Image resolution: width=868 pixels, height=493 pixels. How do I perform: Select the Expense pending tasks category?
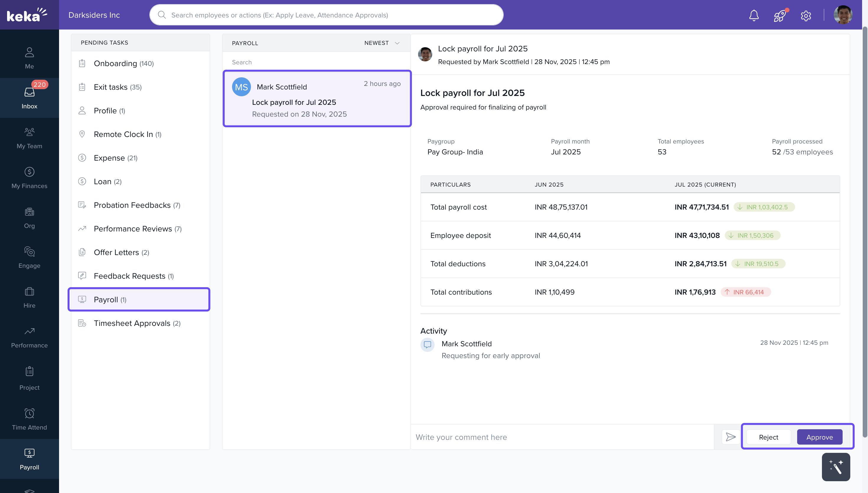point(115,158)
